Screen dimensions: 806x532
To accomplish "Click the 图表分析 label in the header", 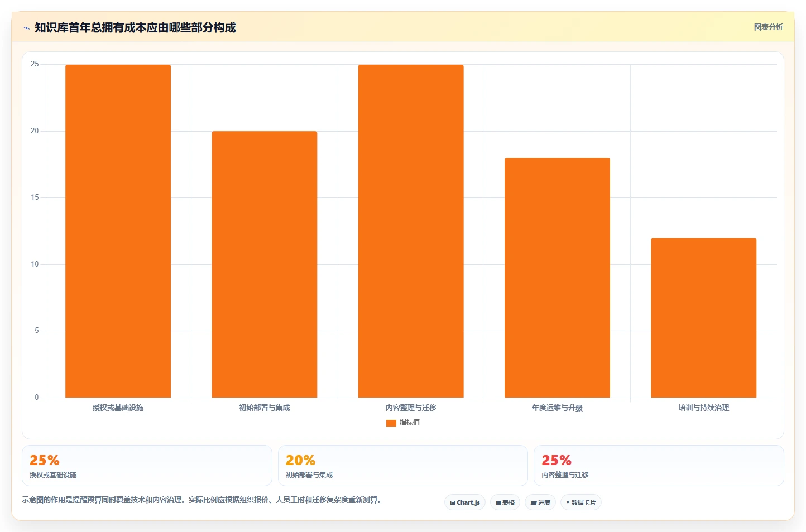I will 768,27.
